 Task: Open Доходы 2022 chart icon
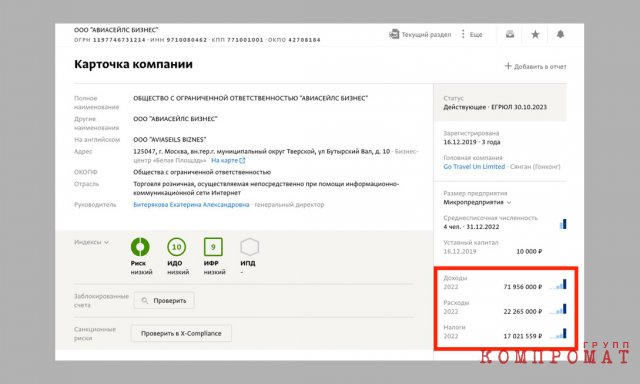click(x=558, y=284)
